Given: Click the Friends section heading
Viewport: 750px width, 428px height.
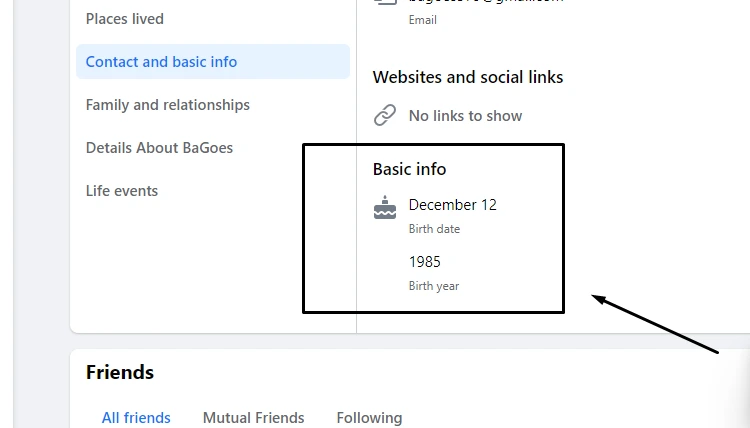Looking at the screenshot, I should point(120,372).
